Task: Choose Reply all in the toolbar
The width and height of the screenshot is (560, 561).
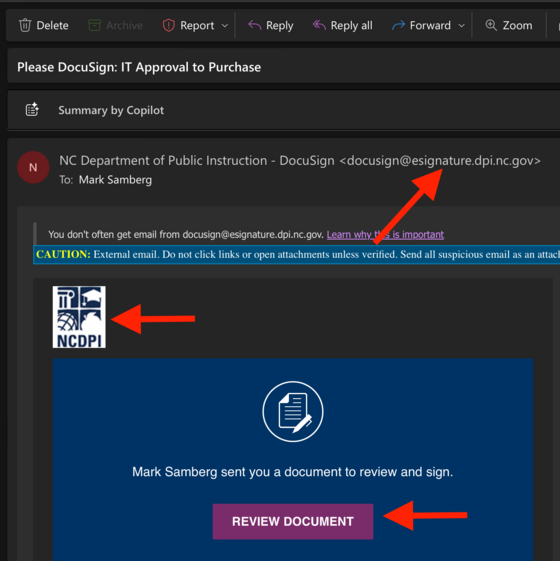Action: coord(342,25)
